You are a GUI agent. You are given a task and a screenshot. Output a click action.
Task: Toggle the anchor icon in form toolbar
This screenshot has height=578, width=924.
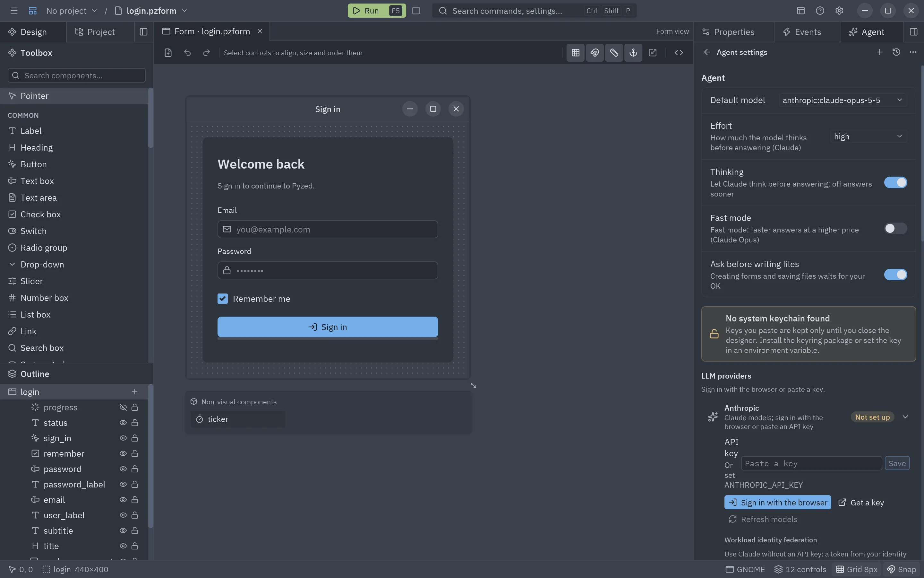pos(633,53)
